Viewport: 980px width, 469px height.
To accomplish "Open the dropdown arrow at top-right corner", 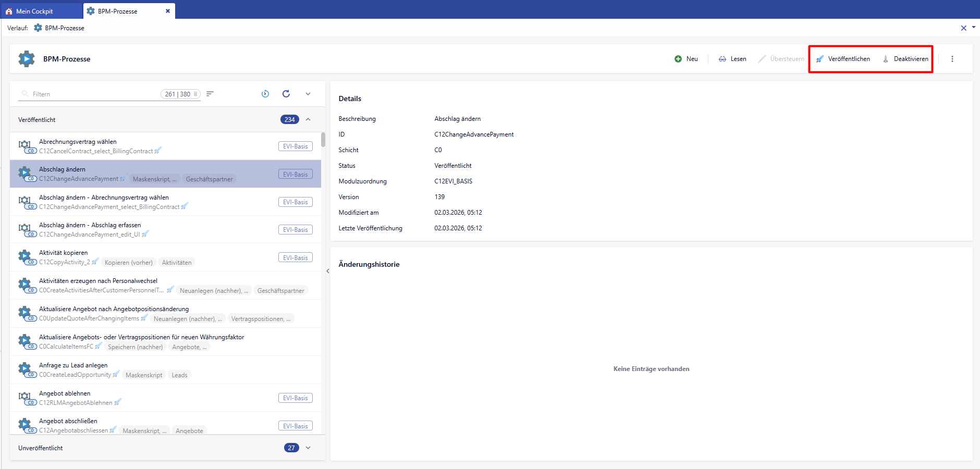I will click(x=973, y=28).
